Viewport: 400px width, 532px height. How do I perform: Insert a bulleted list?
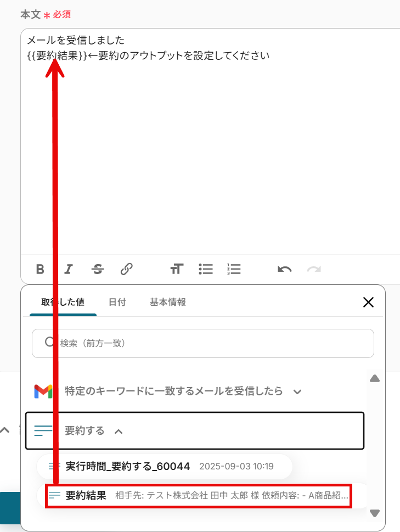coord(206,269)
